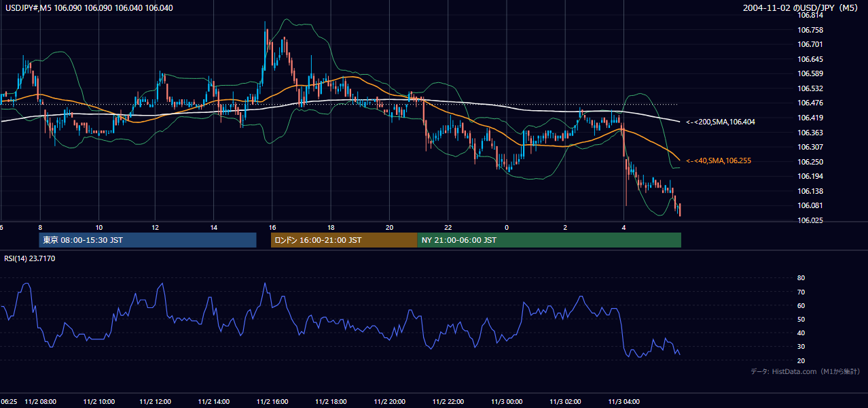Viewport: 868px width, 408px height.
Task: Click price axis value 106.419
Action: coord(810,118)
